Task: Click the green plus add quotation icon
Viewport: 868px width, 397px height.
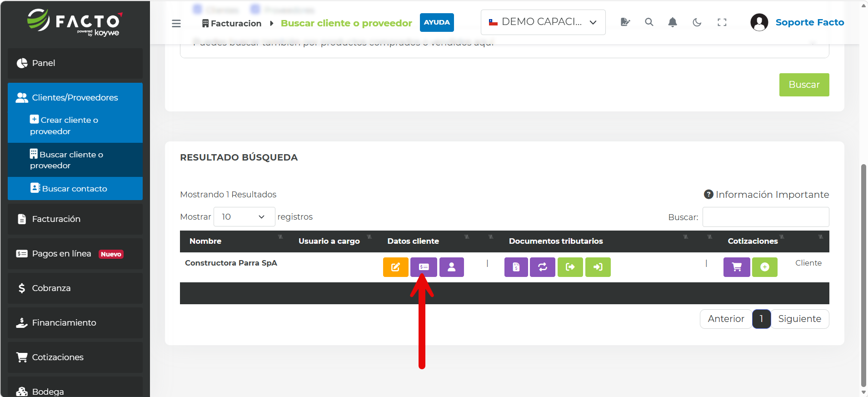Action: point(765,267)
